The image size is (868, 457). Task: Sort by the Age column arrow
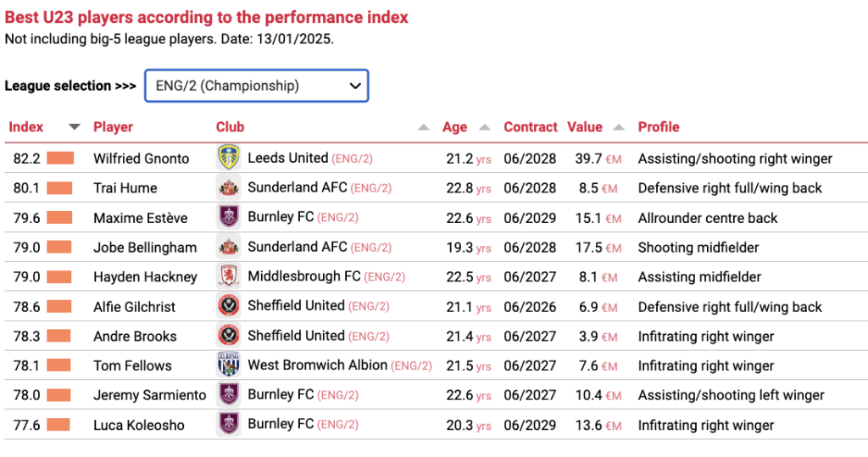coord(485,127)
